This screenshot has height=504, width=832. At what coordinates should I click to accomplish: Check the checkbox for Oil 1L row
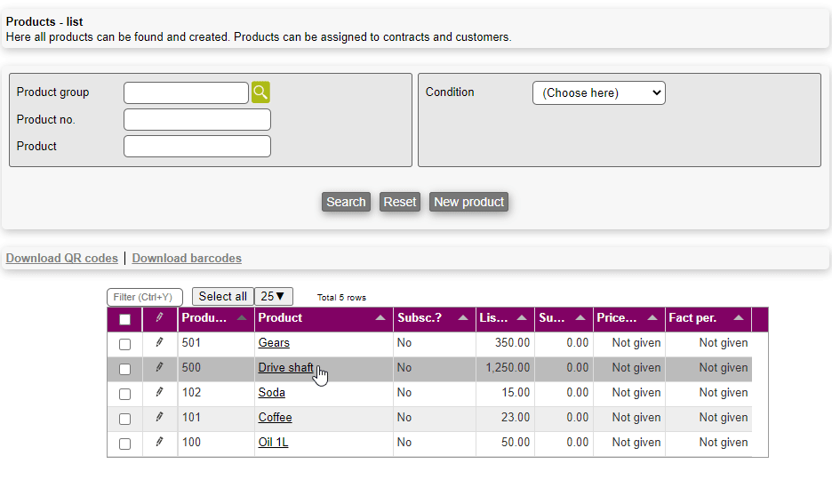point(124,444)
